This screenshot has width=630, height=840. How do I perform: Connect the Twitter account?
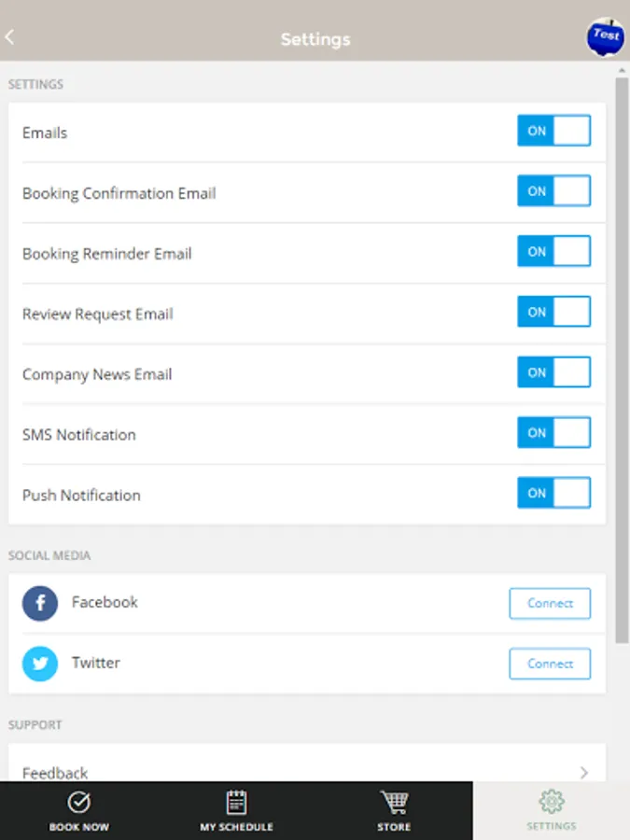coord(550,664)
